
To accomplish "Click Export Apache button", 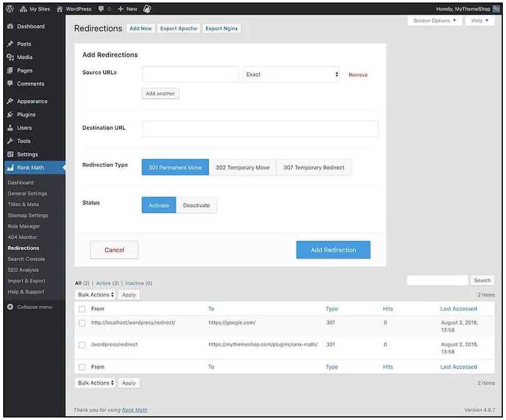I will click(x=179, y=28).
